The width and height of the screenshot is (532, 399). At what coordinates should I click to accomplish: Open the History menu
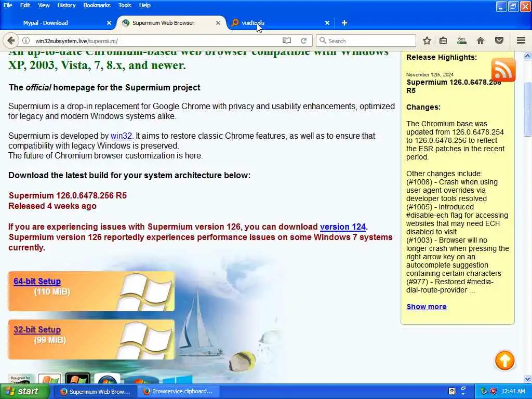pos(66,5)
